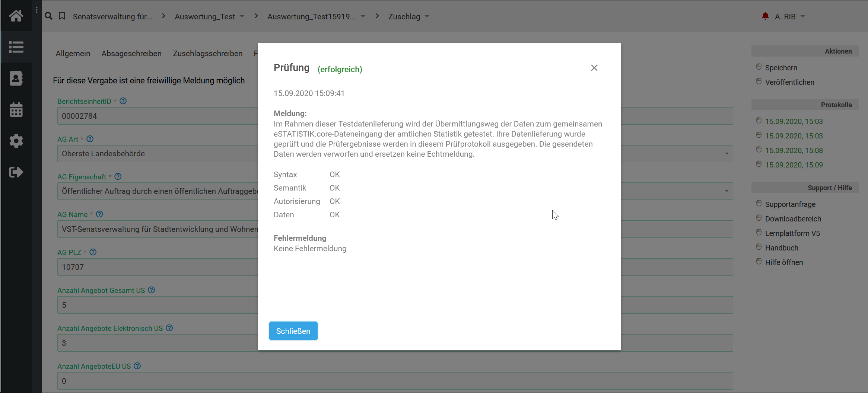Expand the Zuschlag breadcrumb dropdown
This screenshot has height=393, width=868.
[427, 16]
